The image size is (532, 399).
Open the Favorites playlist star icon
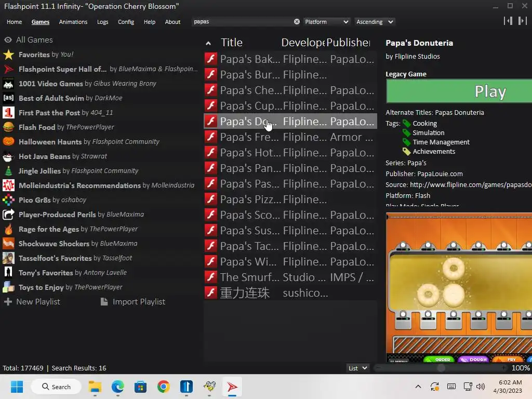pyautogui.click(x=8, y=55)
